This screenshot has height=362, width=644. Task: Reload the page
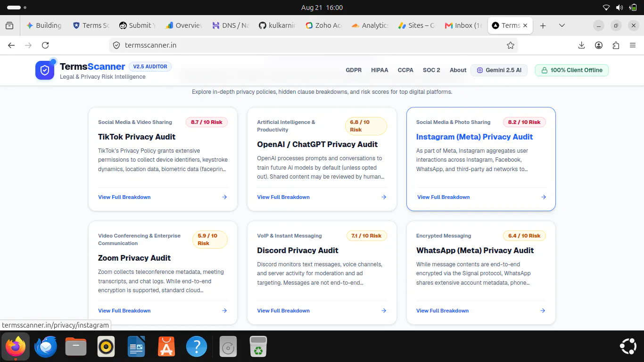tap(45, 45)
